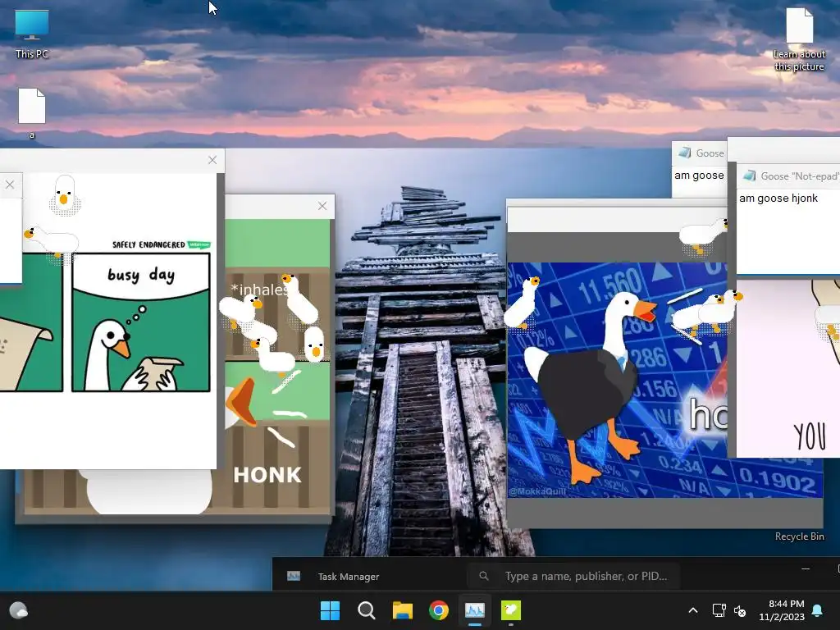The width and height of the screenshot is (840, 630).
Task: Open taskbar Search
Action: click(x=367, y=610)
